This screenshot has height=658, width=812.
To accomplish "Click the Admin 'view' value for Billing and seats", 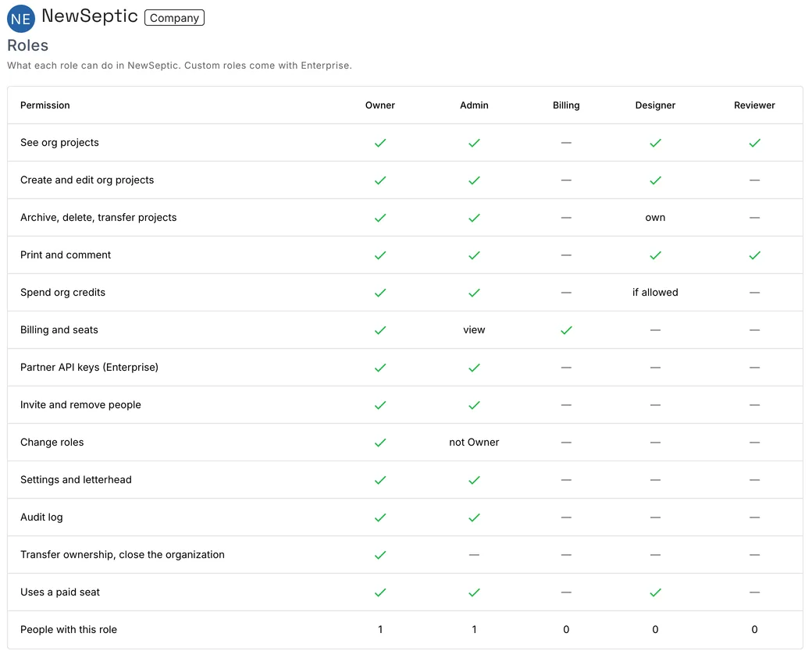I will point(474,329).
